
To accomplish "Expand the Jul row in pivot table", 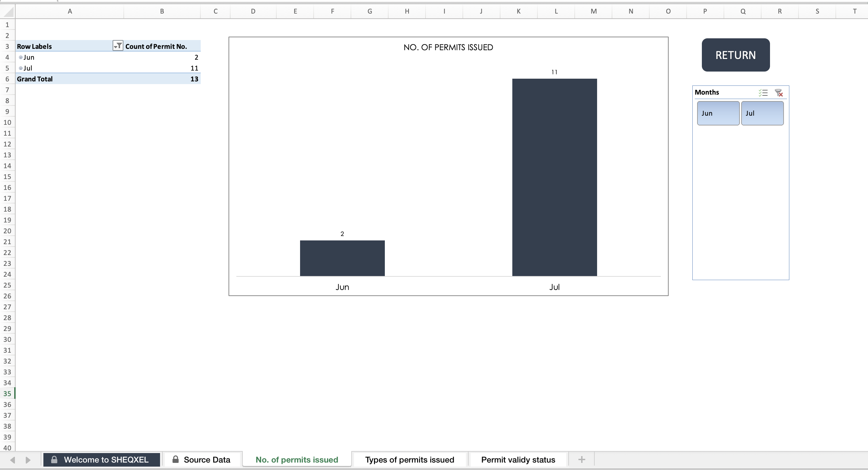I will (x=21, y=68).
